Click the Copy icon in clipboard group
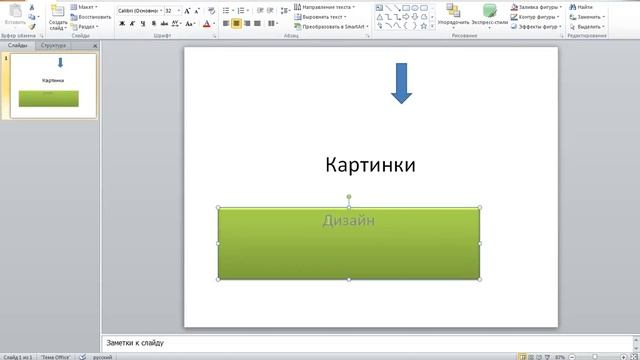This screenshot has height=360, width=640. 32,17
